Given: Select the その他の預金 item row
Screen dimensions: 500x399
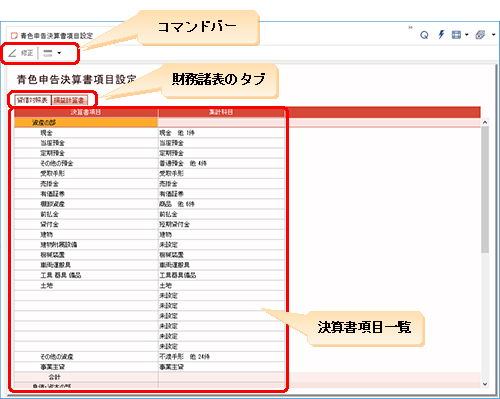Looking at the screenshot, I should click(86, 163).
